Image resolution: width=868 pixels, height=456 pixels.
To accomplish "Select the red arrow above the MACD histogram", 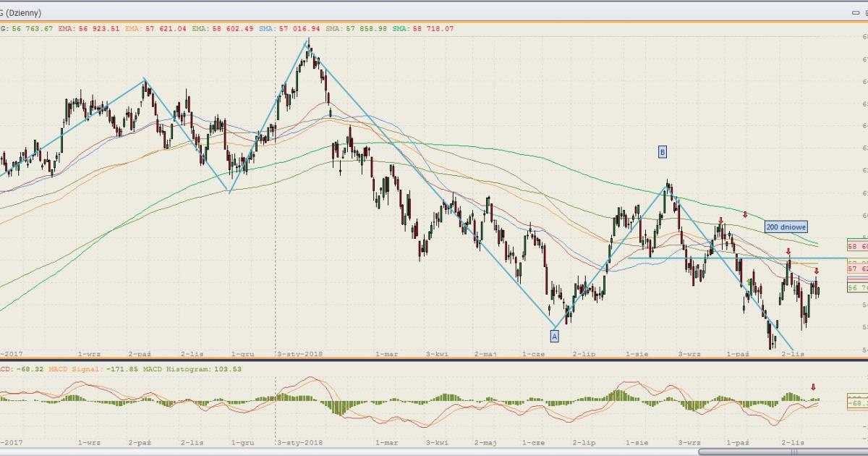I will (x=813, y=387).
